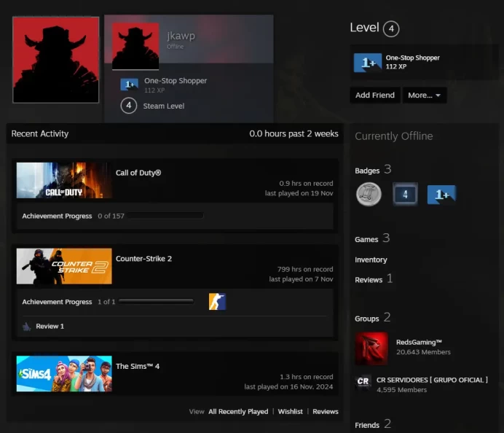Click the '4,595 Members' text
The width and height of the screenshot is (504, 433).
coord(401,389)
